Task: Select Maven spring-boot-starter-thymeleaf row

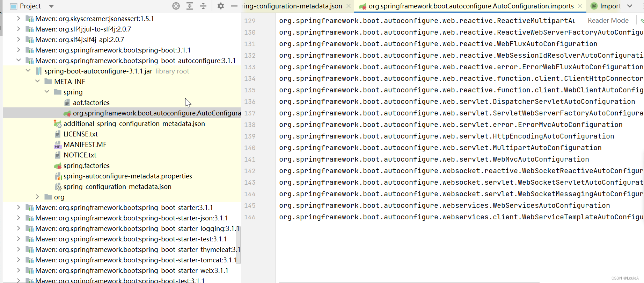Action: (x=122, y=249)
